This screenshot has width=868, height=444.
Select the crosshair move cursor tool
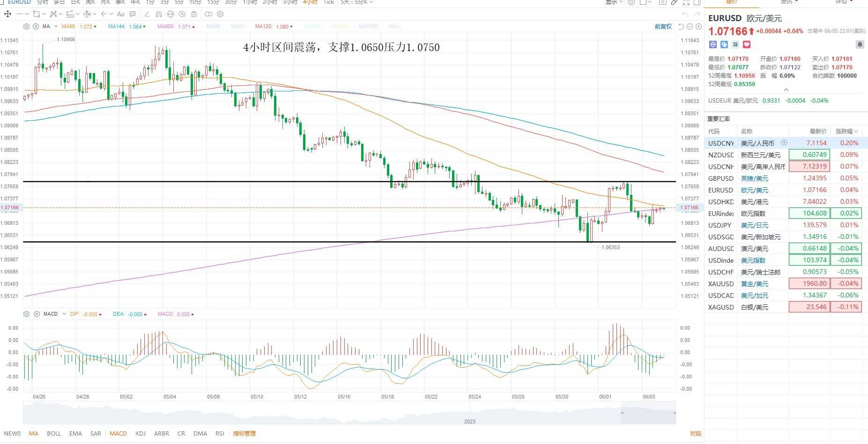pos(7,14)
